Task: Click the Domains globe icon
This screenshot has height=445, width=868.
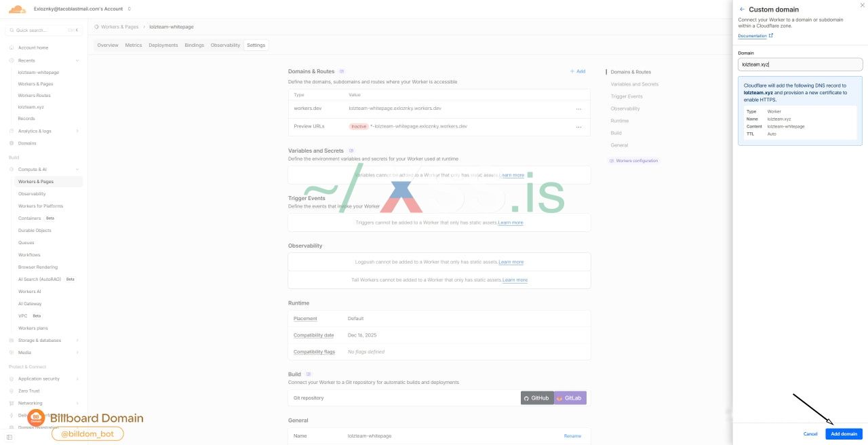Action: [12, 143]
